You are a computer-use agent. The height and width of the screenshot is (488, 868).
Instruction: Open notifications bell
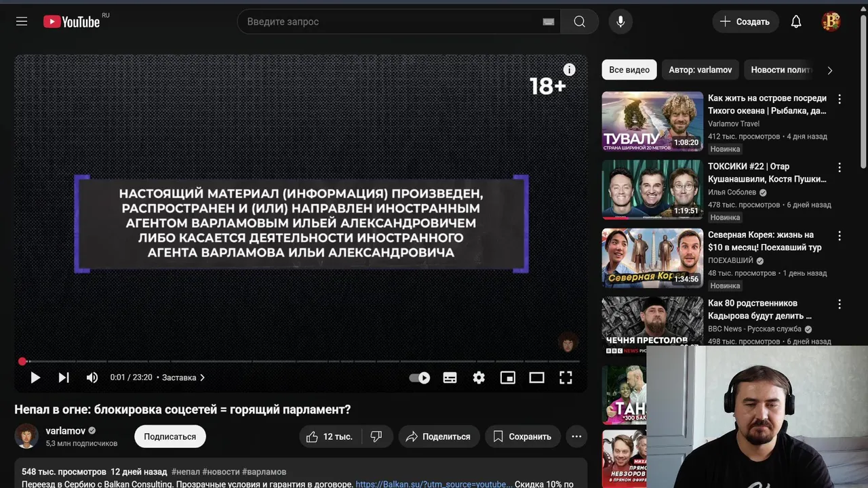pos(796,22)
